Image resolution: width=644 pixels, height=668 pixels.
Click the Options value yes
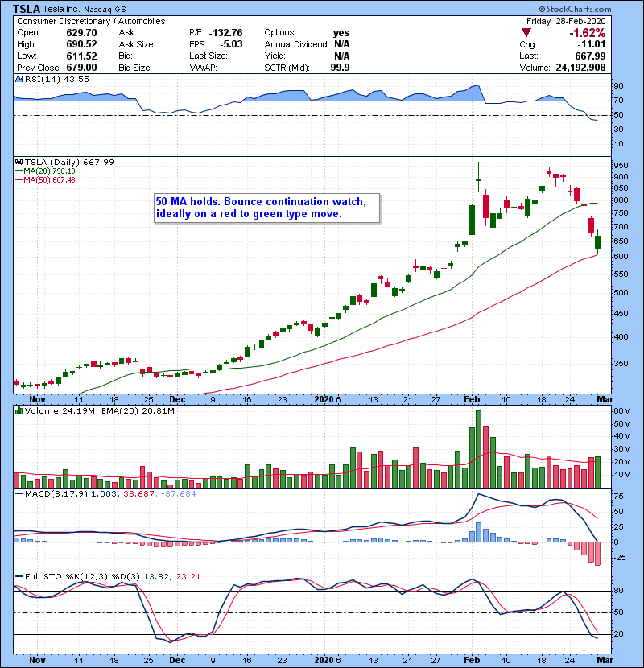(x=341, y=33)
